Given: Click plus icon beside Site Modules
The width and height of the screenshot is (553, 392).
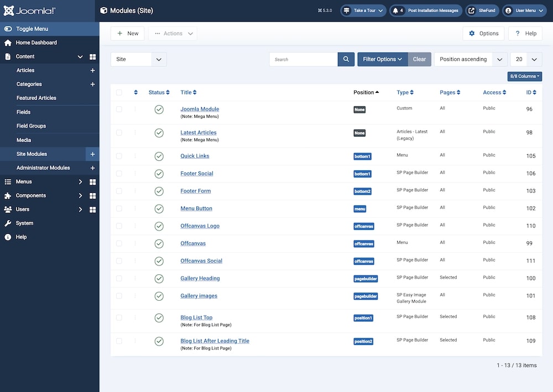Looking at the screenshot, I should pos(92,154).
